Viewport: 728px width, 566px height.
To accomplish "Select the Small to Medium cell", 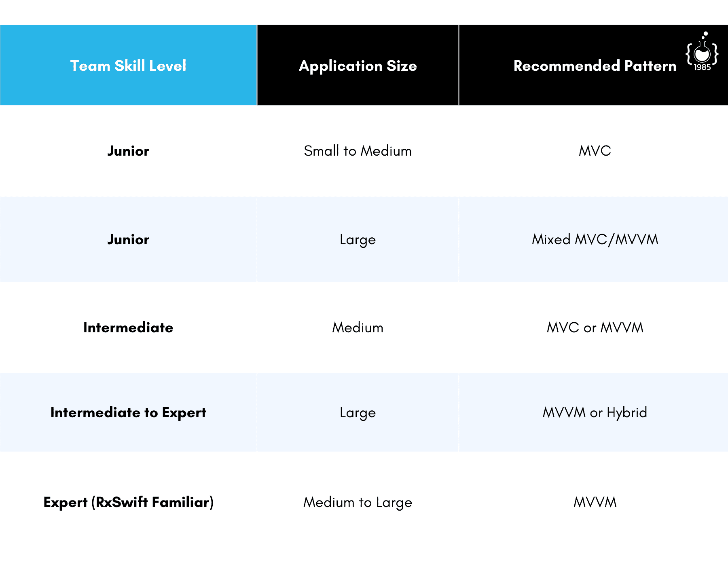I will click(x=358, y=151).
